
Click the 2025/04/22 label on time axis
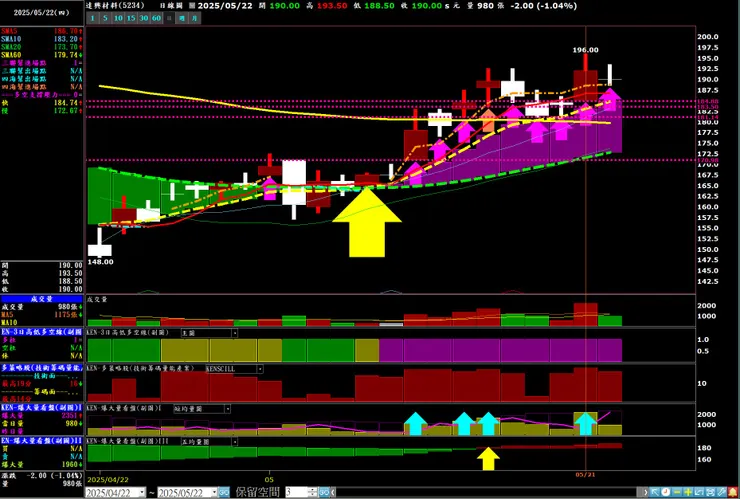click(107, 481)
